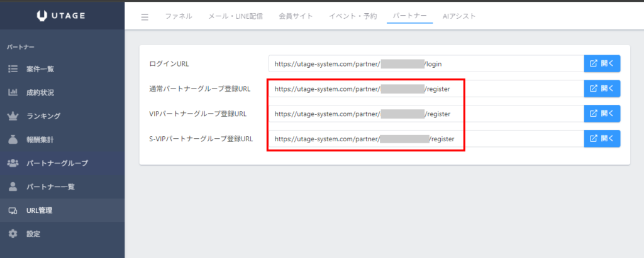
Task: Click the ログインURL text field
Action: point(426,63)
